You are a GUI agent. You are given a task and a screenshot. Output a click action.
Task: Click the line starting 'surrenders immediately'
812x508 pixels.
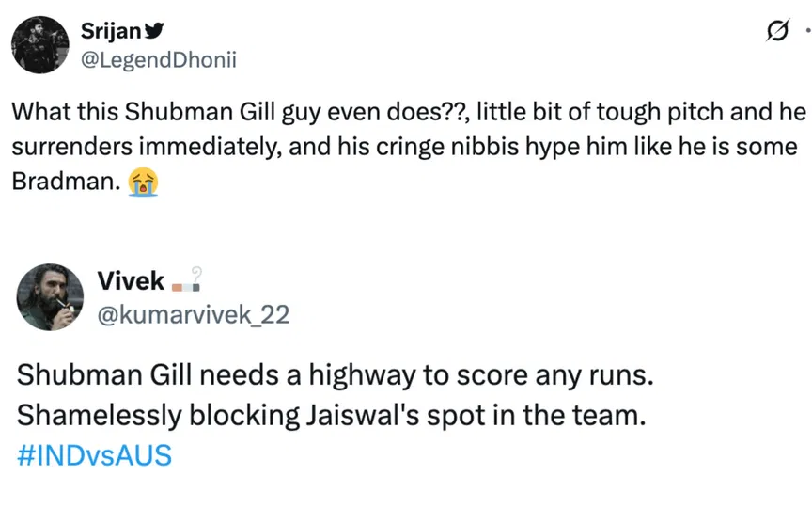[404, 147]
